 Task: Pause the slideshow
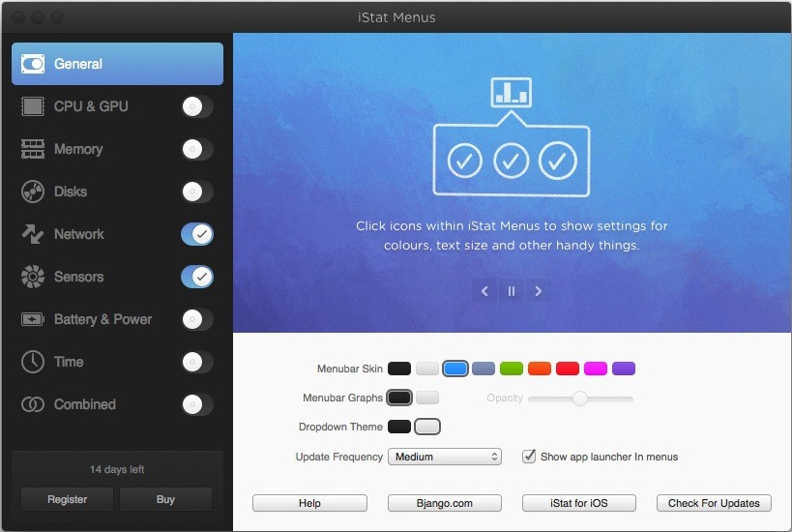click(x=512, y=291)
